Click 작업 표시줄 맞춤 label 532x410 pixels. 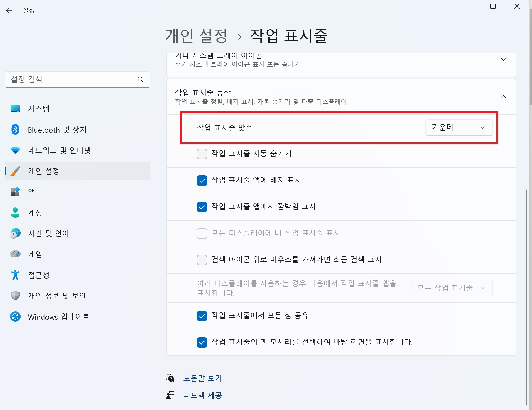225,128
